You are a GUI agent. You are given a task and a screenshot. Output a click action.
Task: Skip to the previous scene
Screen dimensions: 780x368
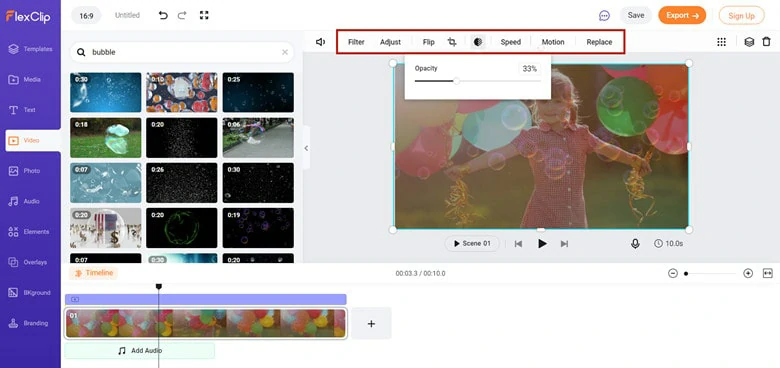point(518,244)
